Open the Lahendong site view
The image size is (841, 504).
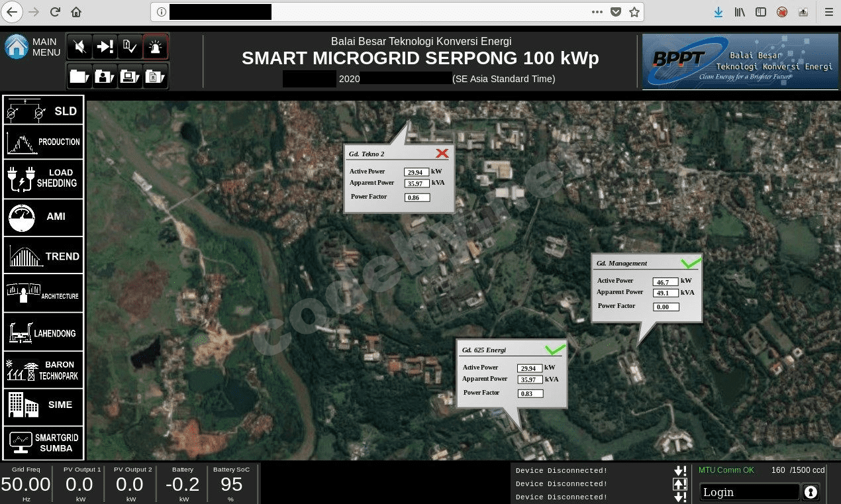43,332
